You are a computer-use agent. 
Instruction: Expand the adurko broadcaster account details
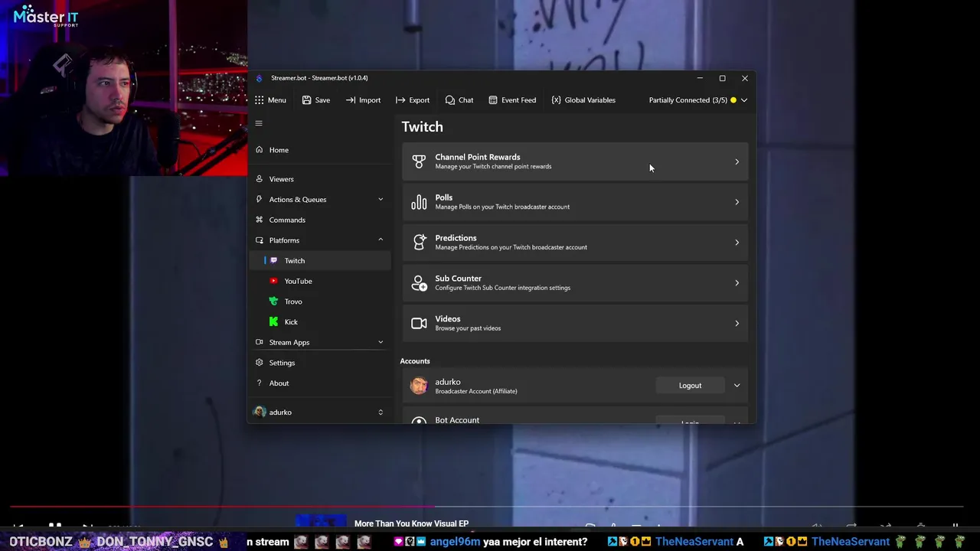(737, 386)
